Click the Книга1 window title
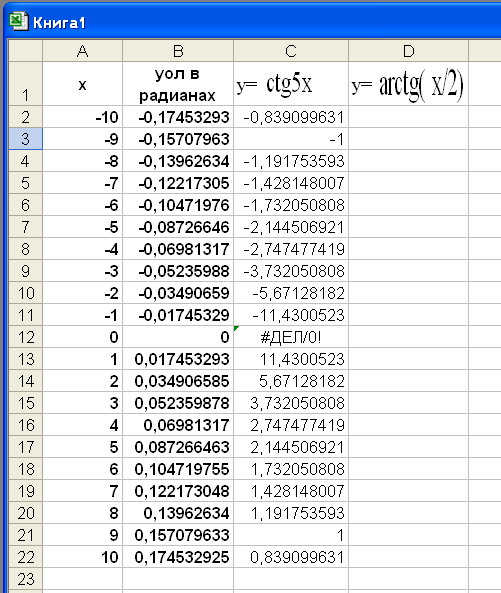This screenshot has width=501, height=593. click(59, 23)
